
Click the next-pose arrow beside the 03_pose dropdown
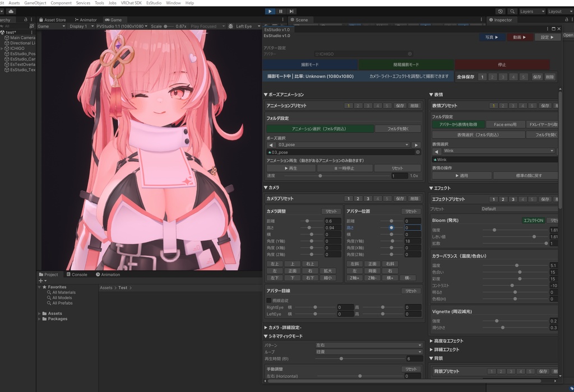pyautogui.click(x=416, y=144)
